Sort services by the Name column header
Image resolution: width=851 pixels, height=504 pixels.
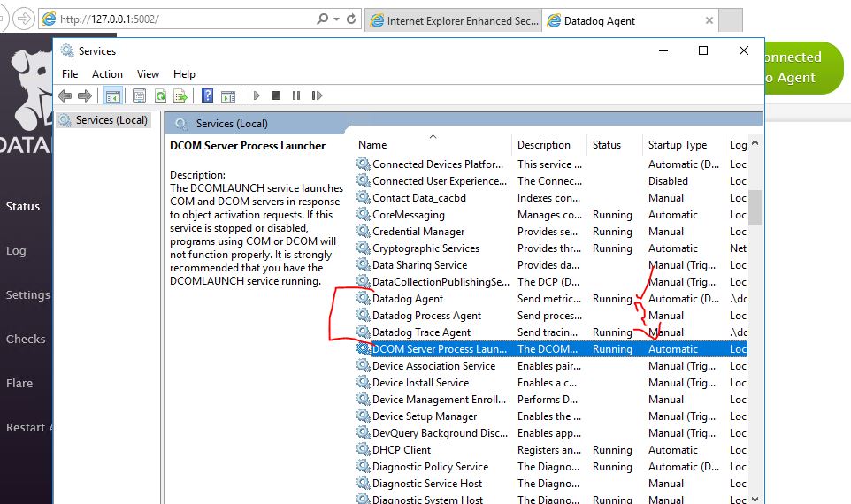point(432,145)
